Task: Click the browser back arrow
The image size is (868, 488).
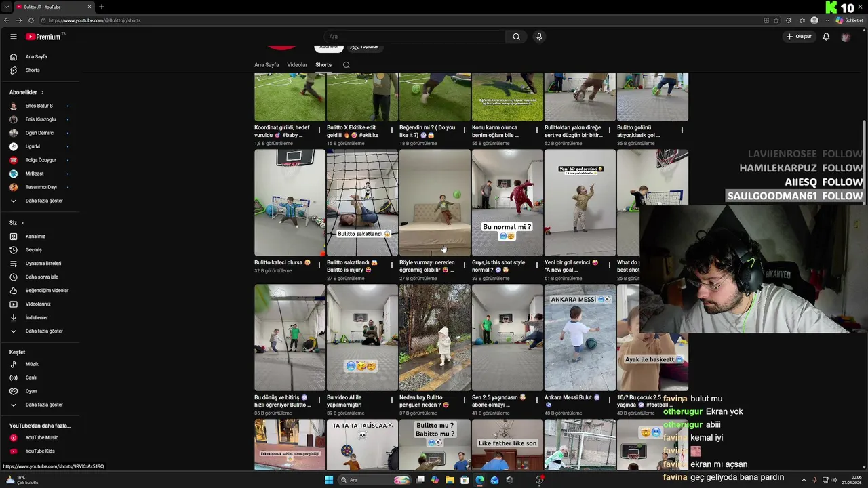Action: (6, 20)
